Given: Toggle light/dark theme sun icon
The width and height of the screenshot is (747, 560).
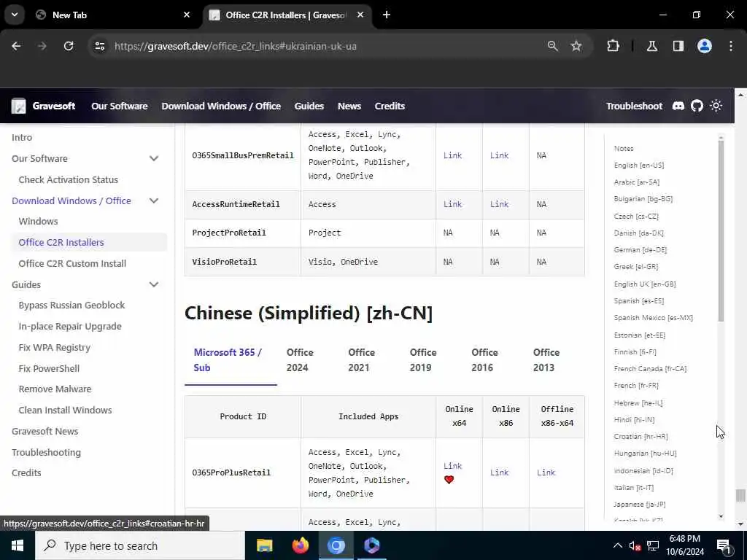Looking at the screenshot, I should [x=716, y=106].
